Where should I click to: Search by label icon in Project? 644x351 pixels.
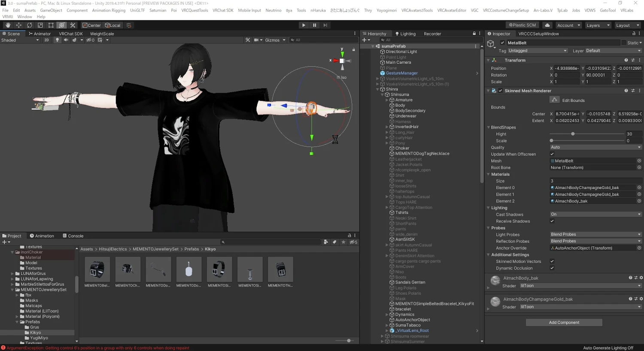click(x=334, y=242)
